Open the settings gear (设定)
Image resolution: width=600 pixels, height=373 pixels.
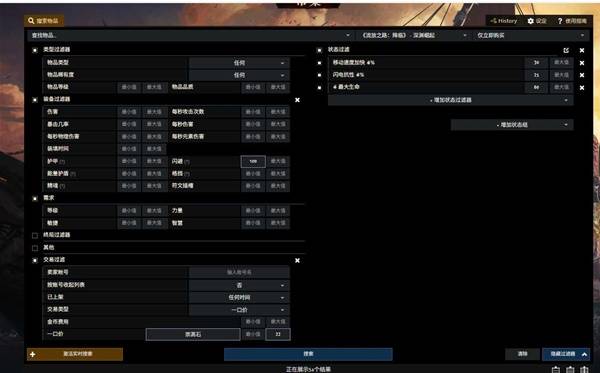click(537, 21)
